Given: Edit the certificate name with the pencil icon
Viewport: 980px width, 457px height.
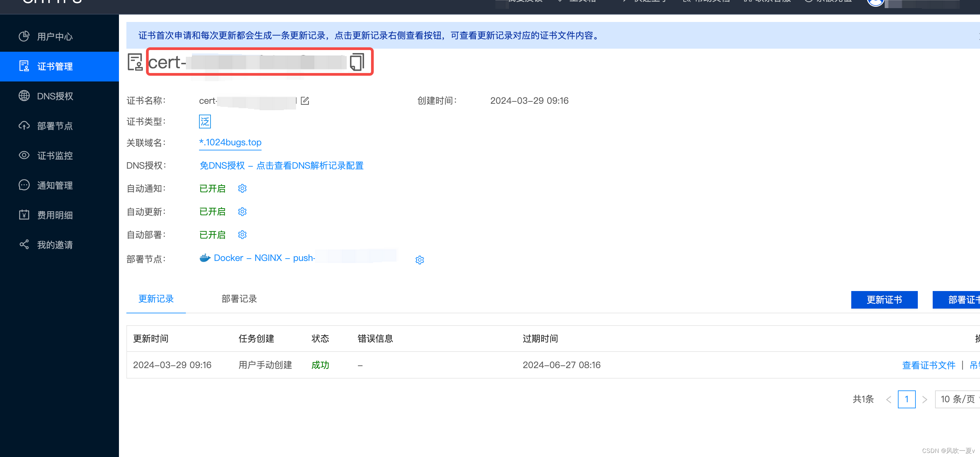Looking at the screenshot, I should click(305, 100).
